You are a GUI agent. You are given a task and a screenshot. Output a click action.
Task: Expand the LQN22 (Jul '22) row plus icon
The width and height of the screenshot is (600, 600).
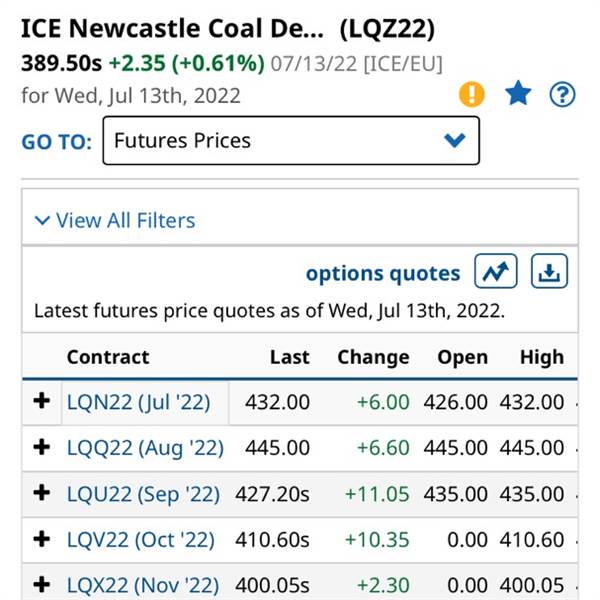42,401
